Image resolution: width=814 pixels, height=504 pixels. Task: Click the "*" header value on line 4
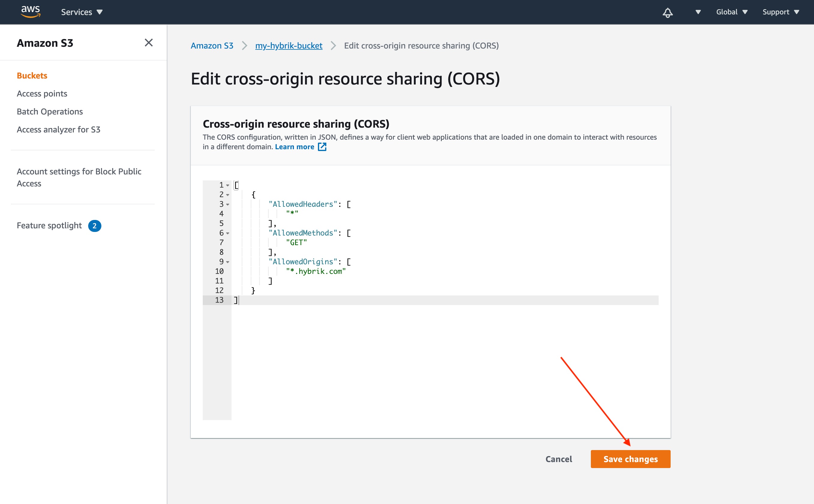292,214
